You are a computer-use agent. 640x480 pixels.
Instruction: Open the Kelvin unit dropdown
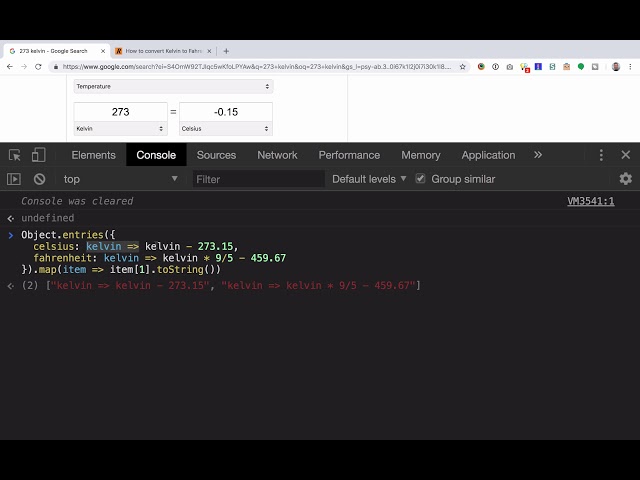pyautogui.click(x=120, y=129)
